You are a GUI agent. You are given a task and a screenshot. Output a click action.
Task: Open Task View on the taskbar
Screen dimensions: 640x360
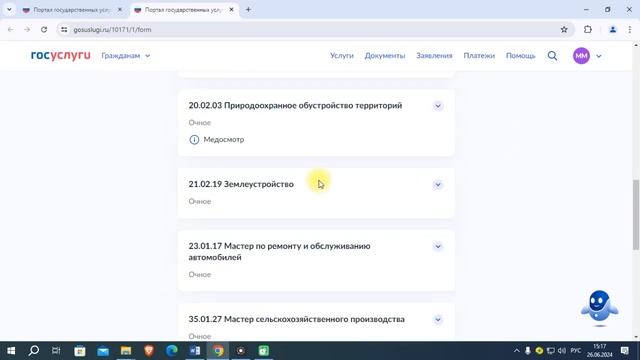point(56,351)
